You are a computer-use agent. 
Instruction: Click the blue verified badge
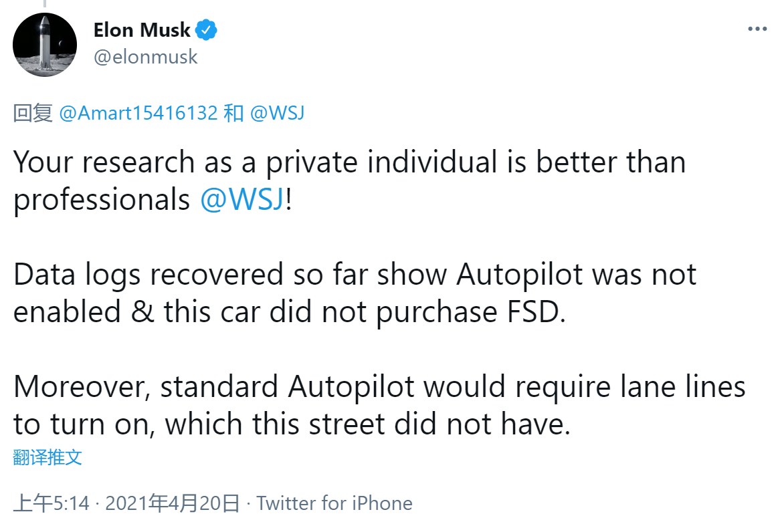coord(205,29)
